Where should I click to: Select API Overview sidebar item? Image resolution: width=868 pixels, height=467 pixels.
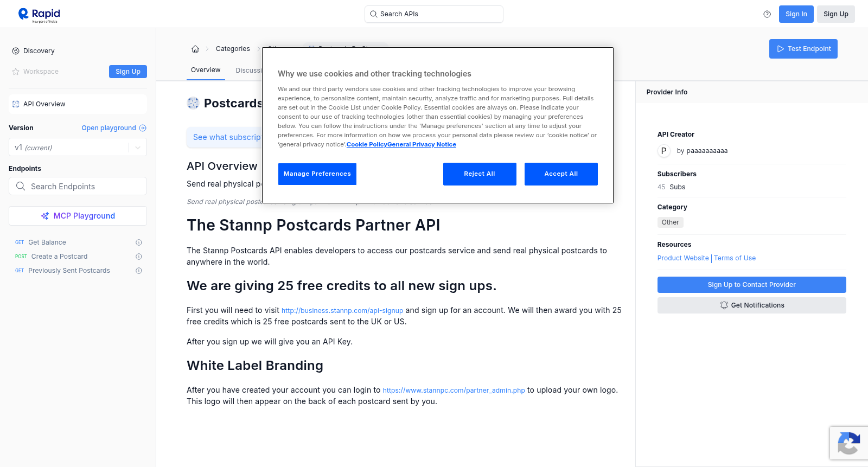click(x=78, y=104)
